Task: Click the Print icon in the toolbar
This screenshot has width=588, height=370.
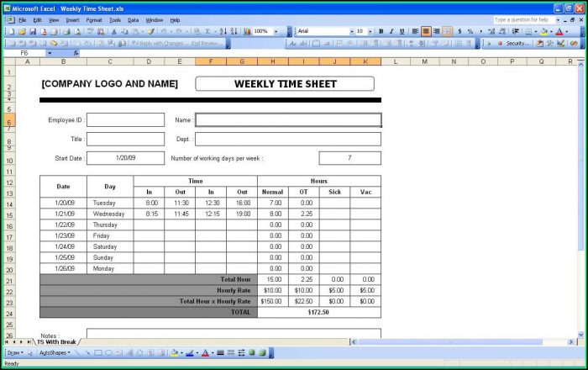Action: click(x=66, y=31)
